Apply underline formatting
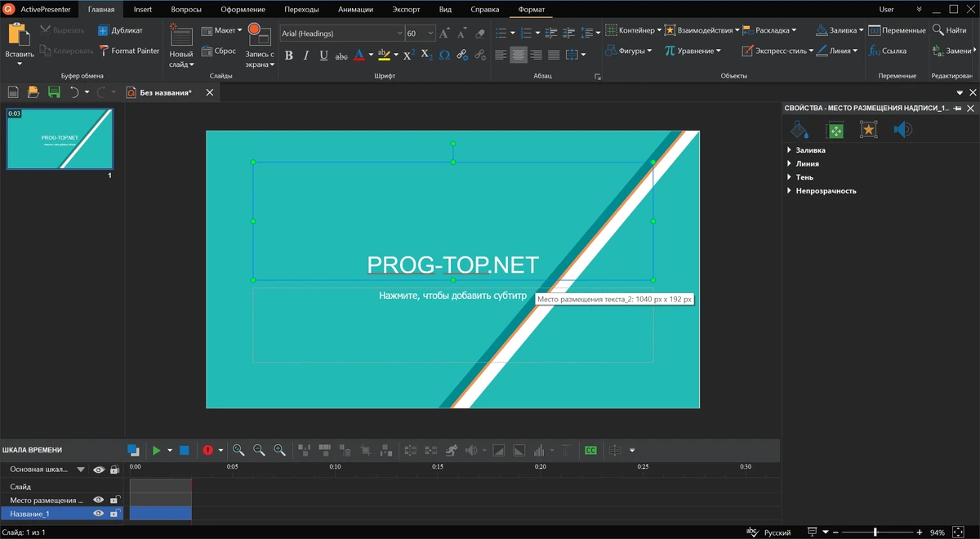The image size is (980, 539). (x=323, y=55)
